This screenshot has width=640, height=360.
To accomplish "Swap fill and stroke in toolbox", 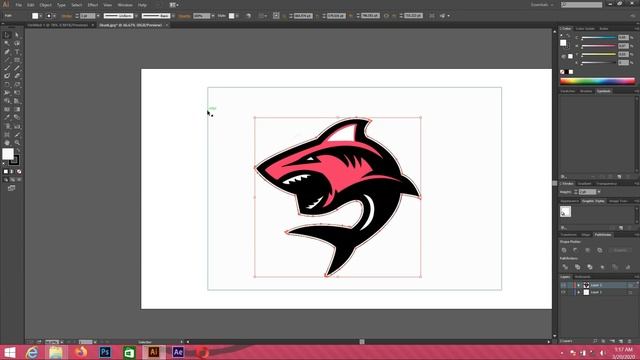I will pos(18,151).
